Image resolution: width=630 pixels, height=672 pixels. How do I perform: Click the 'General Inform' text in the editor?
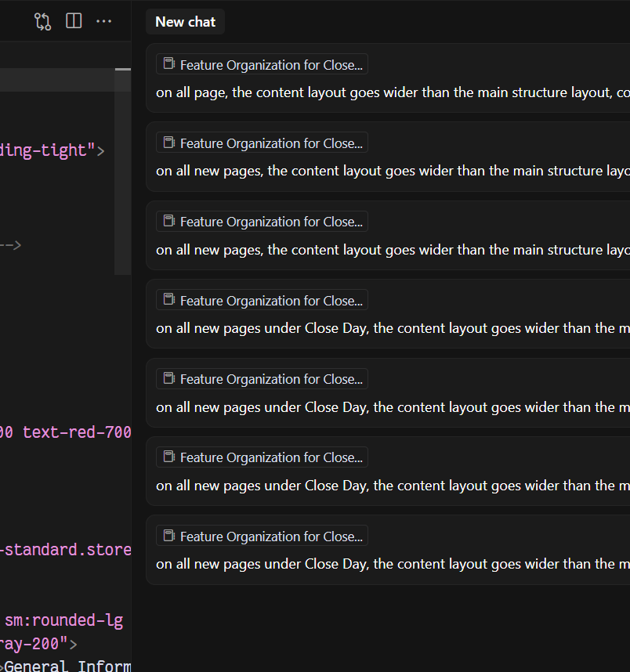pos(67,666)
